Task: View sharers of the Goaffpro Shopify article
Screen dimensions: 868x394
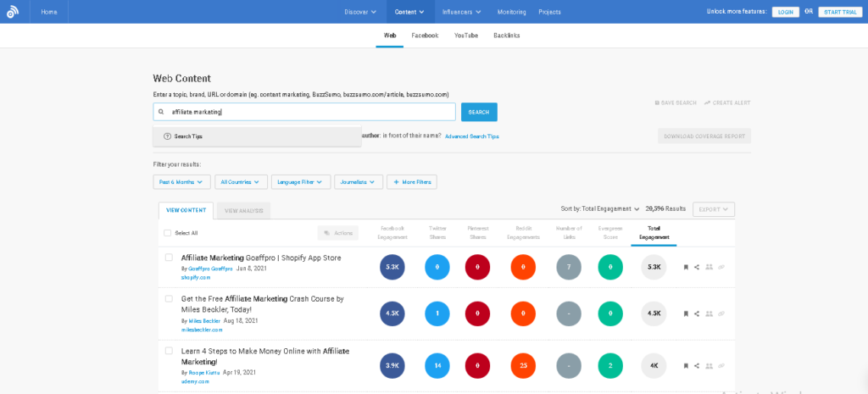Action: coord(709,267)
